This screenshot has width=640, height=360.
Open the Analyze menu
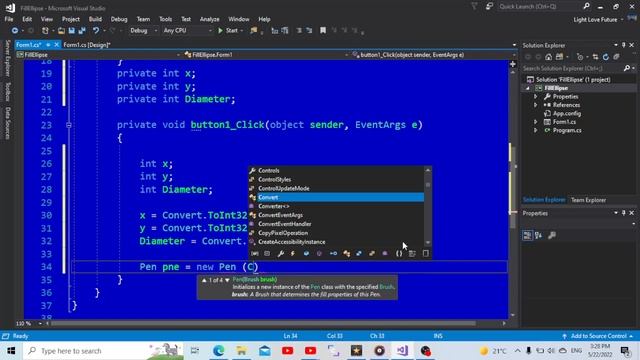[x=209, y=19]
